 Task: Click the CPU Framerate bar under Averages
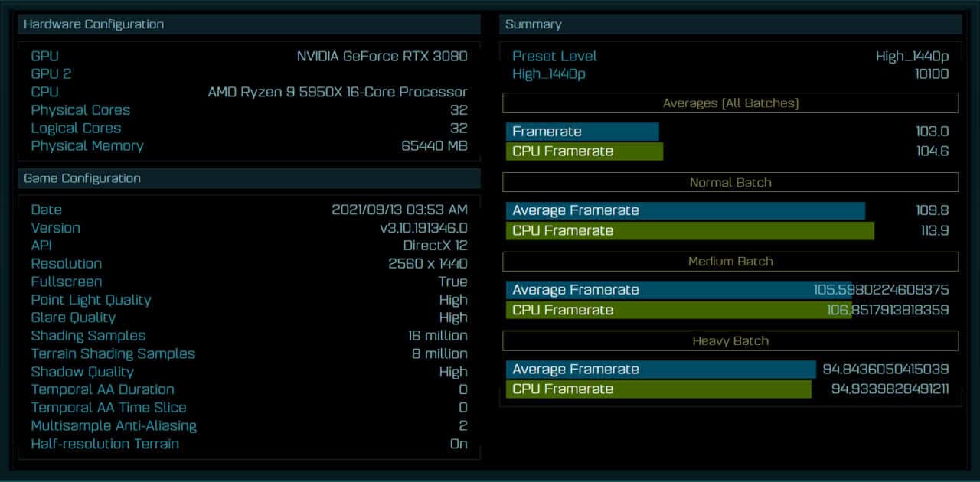click(584, 151)
